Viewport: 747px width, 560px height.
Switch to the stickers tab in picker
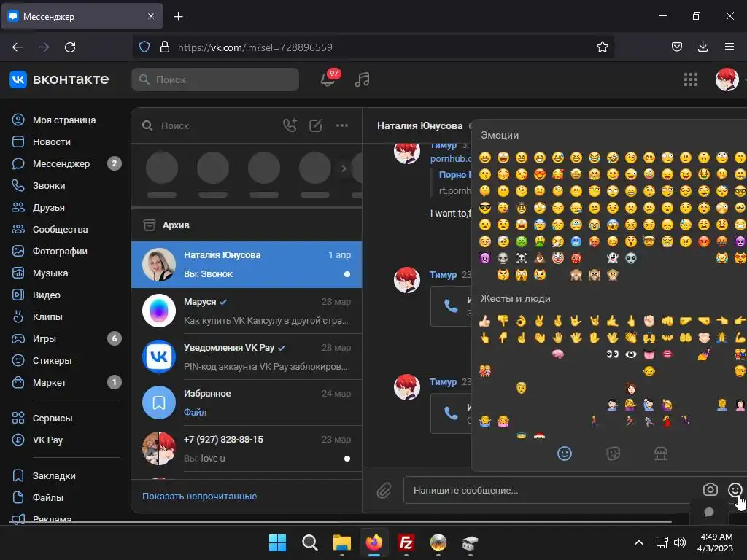click(x=613, y=454)
